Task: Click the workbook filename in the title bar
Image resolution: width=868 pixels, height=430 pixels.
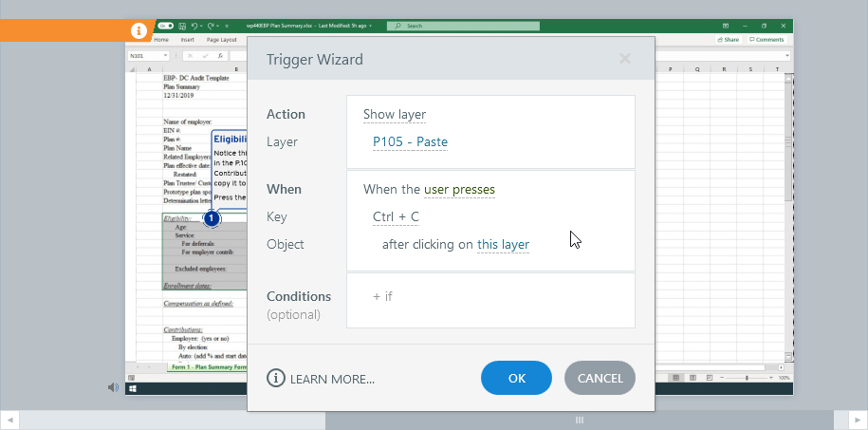Action: click(280, 26)
